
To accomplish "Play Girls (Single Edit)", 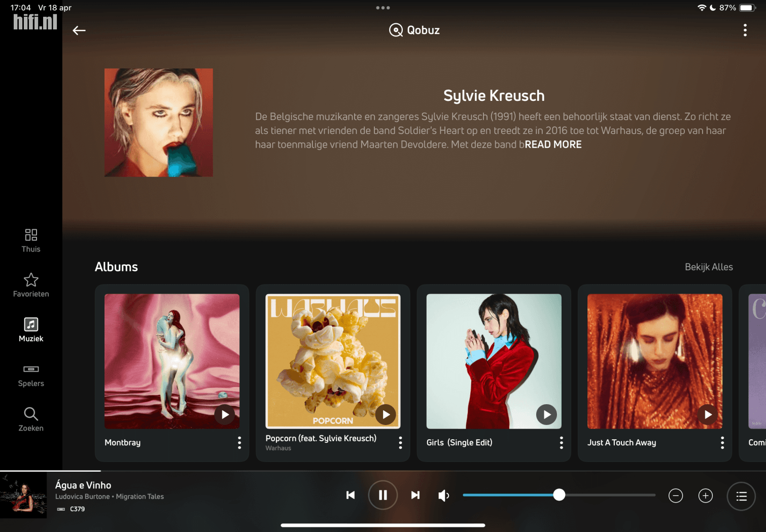I will [546, 414].
